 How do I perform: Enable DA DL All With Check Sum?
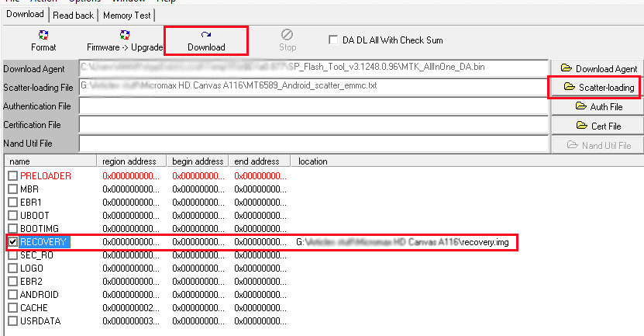[333, 40]
